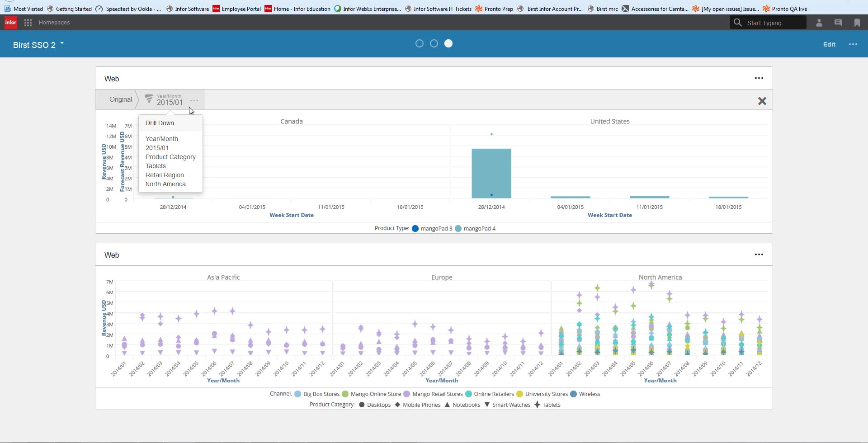Open the user profile icon
Screen dimensions: 868x443
pos(819,23)
